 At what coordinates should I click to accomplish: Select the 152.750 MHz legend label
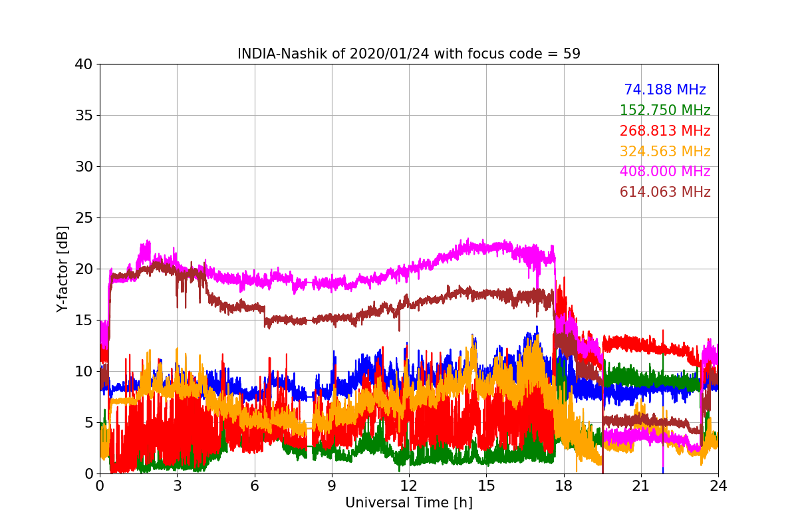coord(665,110)
